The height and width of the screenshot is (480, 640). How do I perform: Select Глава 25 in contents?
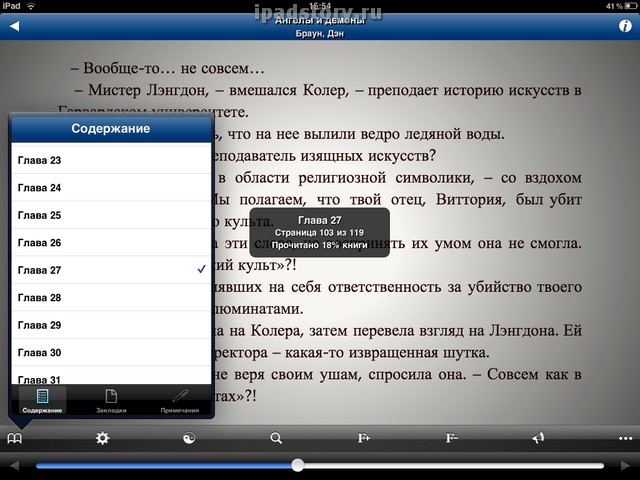[111, 215]
